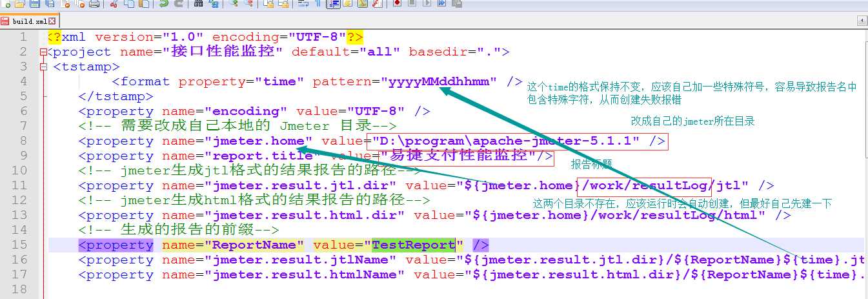The height and width of the screenshot is (299, 868).
Task: Click the Replace toolbar icon
Action: tap(214, 4)
